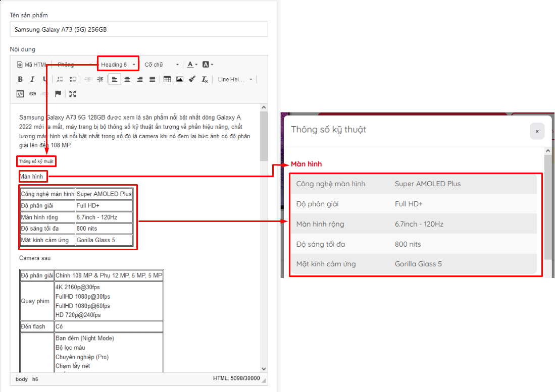Toggle Bold formatting
This screenshot has width=555, height=392.
[x=20, y=79]
